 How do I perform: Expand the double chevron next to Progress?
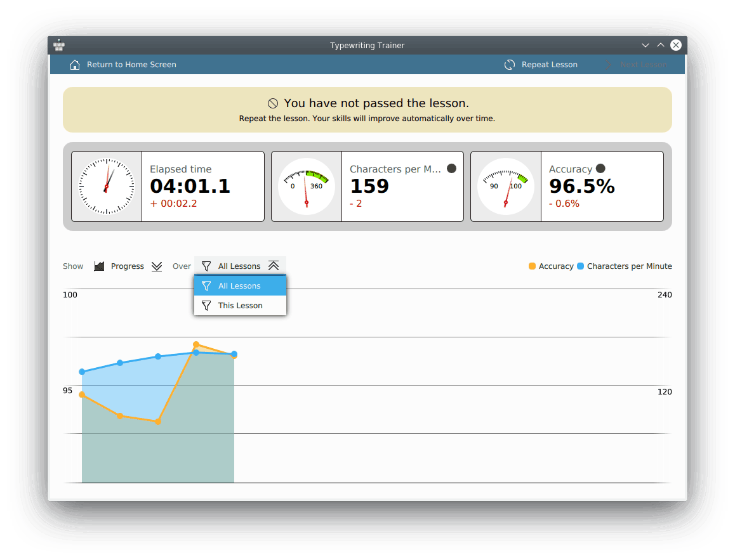coord(157,266)
